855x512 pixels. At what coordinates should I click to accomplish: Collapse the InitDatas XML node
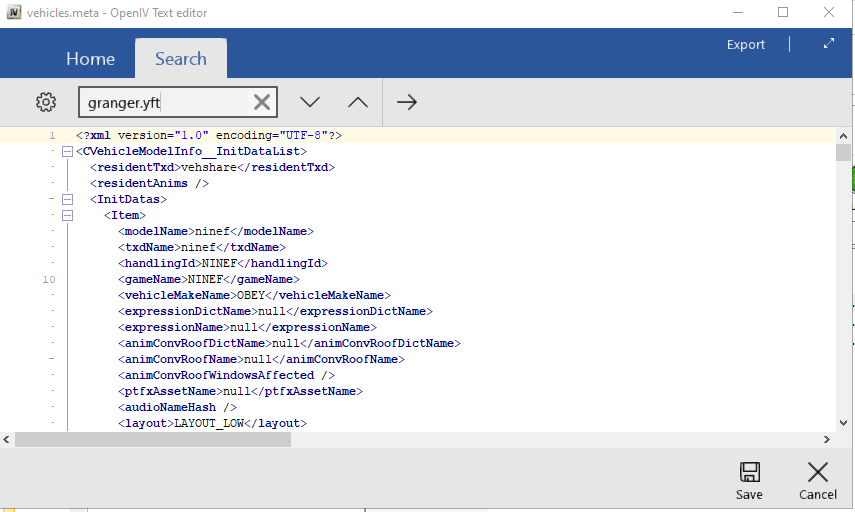tap(68, 199)
